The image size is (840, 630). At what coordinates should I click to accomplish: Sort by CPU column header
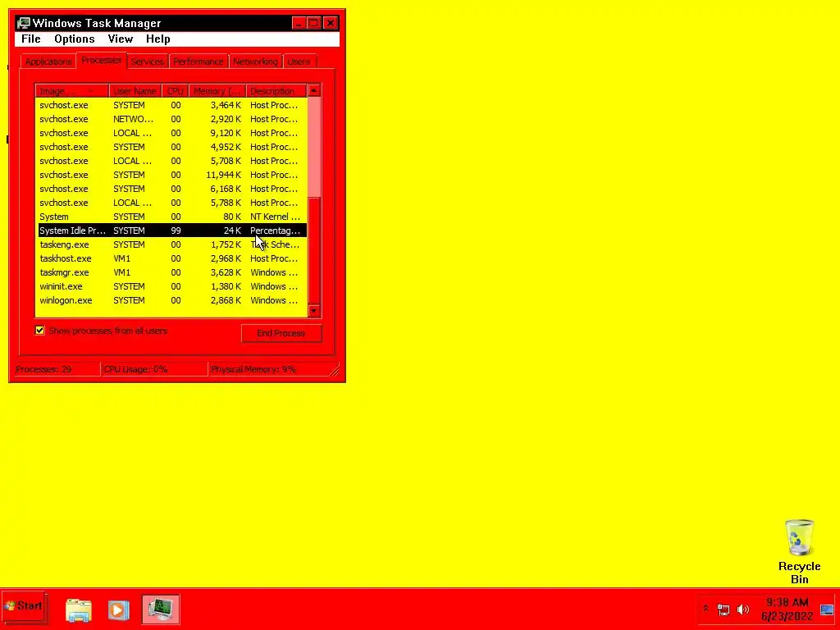[x=176, y=91]
